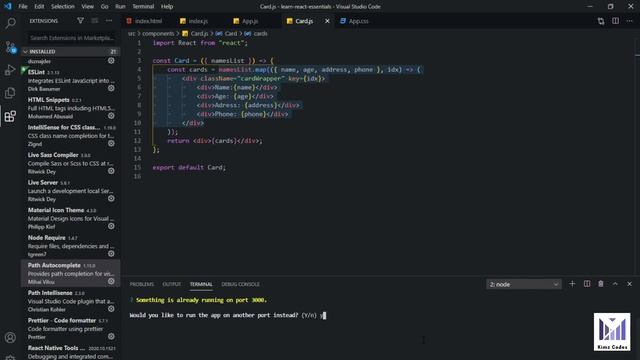Screen dimensions: 640x360
Task: Click the Search Extensions in Marketplace field
Action: click(71, 38)
